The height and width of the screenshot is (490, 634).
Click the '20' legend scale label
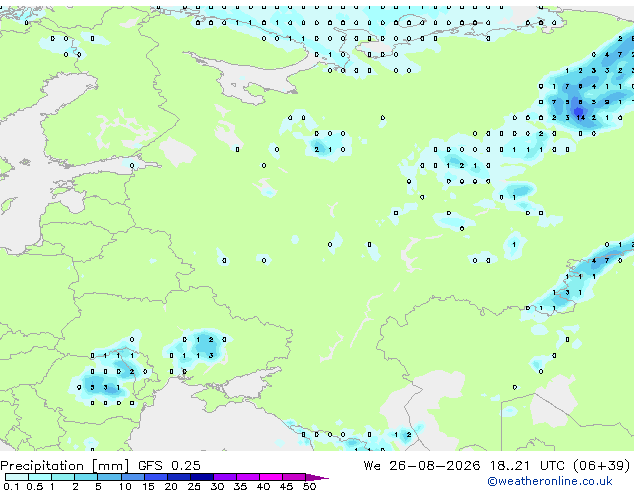(x=171, y=486)
